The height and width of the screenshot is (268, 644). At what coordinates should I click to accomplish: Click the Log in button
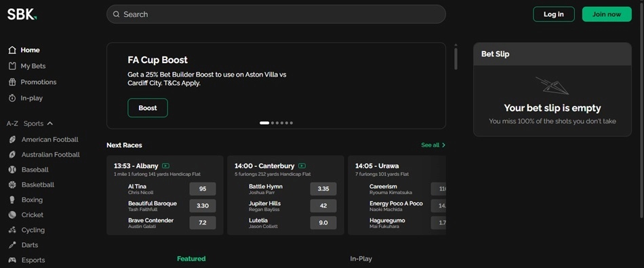pos(554,14)
